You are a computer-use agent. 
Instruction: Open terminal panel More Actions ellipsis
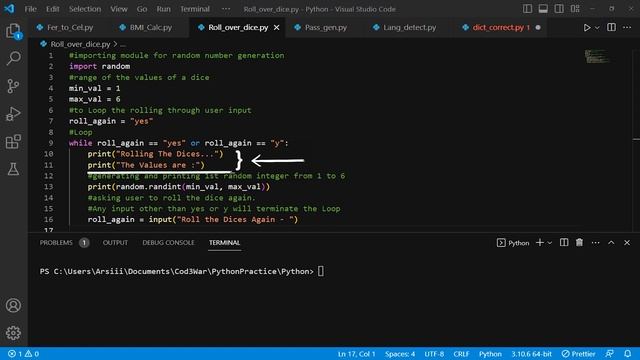click(x=596, y=243)
